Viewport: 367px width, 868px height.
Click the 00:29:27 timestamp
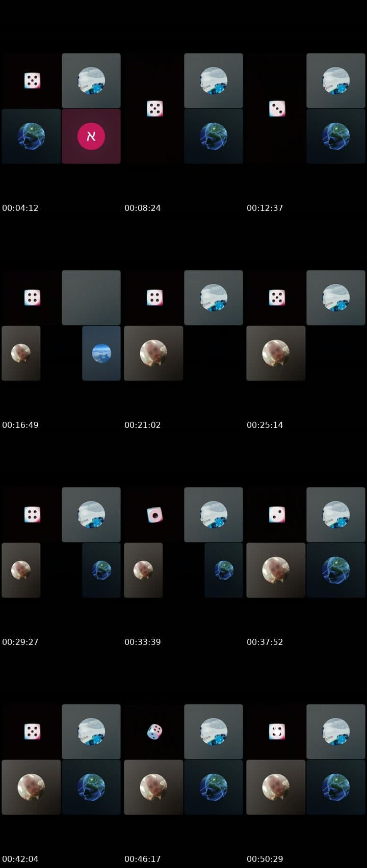click(x=20, y=642)
